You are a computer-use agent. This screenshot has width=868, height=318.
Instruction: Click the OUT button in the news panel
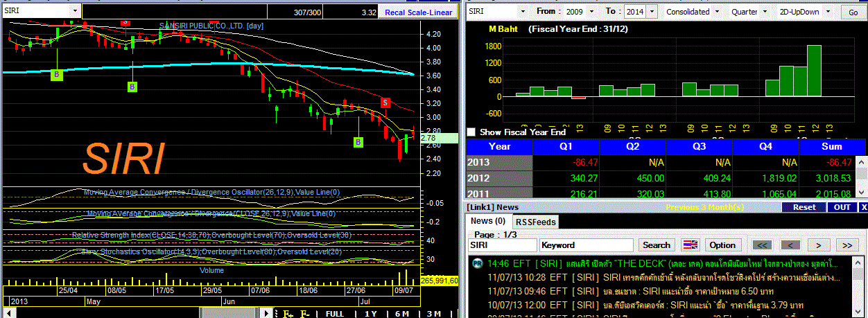point(842,207)
